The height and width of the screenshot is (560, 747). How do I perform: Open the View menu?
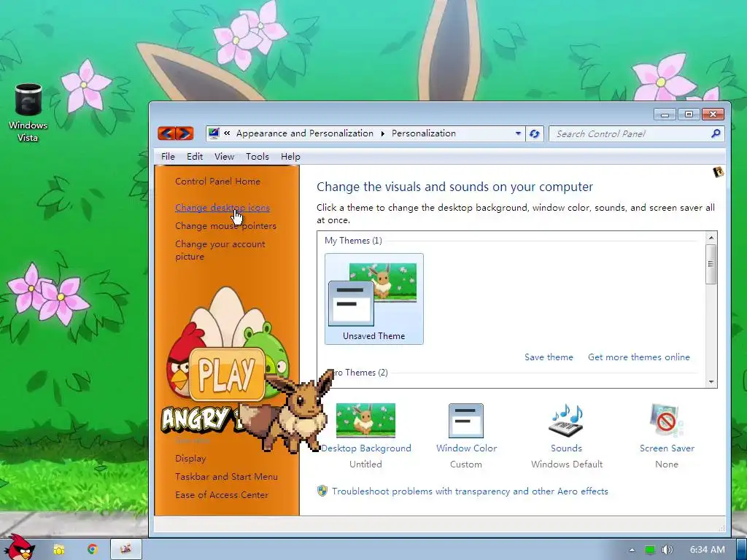tap(224, 156)
